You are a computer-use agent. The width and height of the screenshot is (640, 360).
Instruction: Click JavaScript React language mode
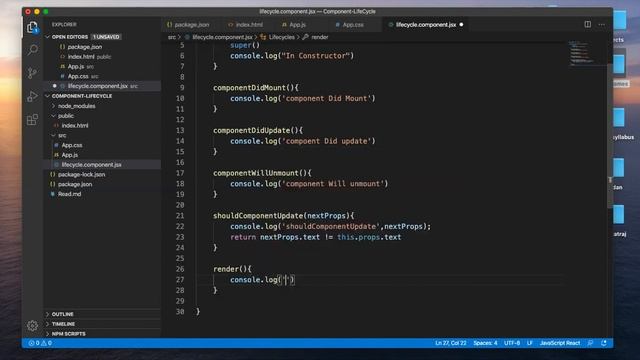(560, 343)
